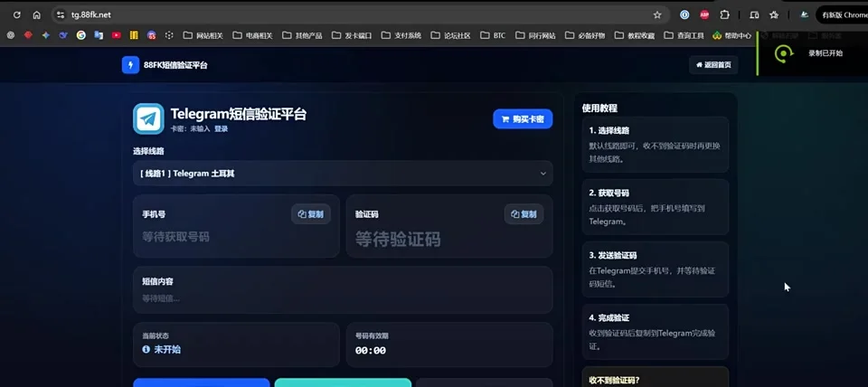868x387 pixels.
Task: Click the green recording indicator icon
Action: [x=782, y=53]
